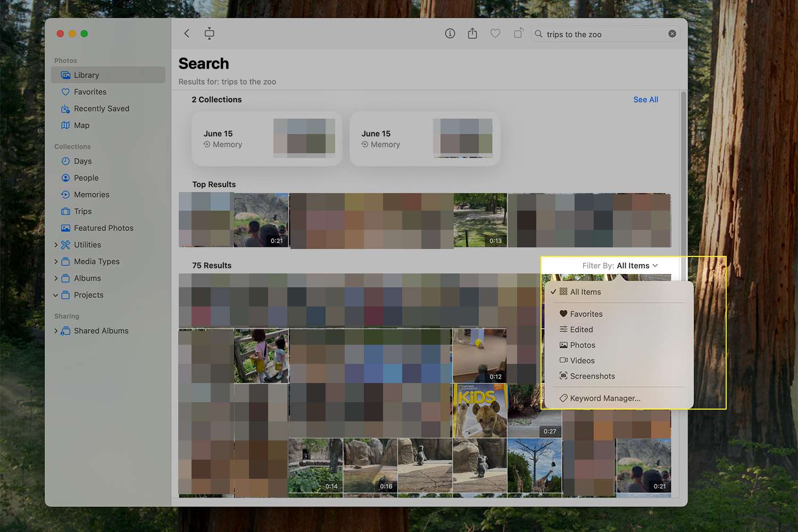Open the Share menu icon
This screenshot has height=532, width=798.
click(x=472, y=34)
